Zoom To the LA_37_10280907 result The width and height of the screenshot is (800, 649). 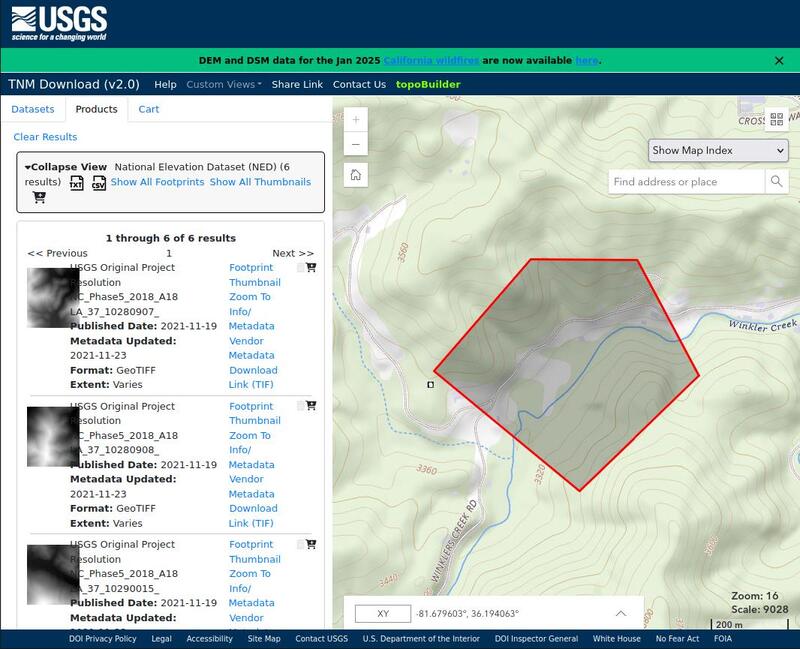pyautogui.click(x=249, y=297)
